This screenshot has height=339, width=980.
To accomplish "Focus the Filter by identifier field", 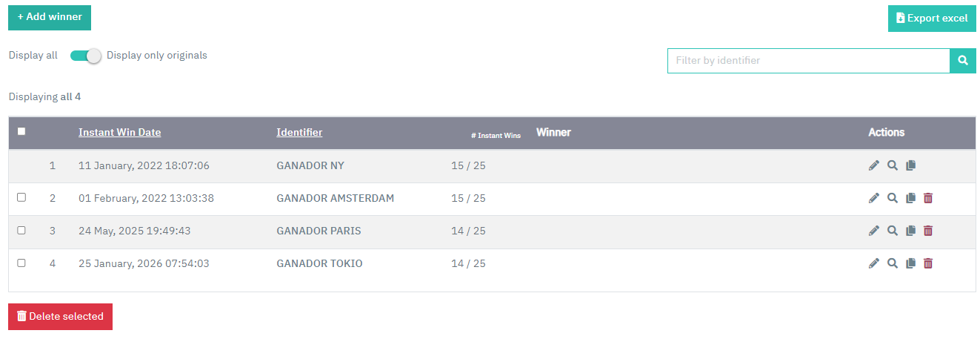I will 809,61.
